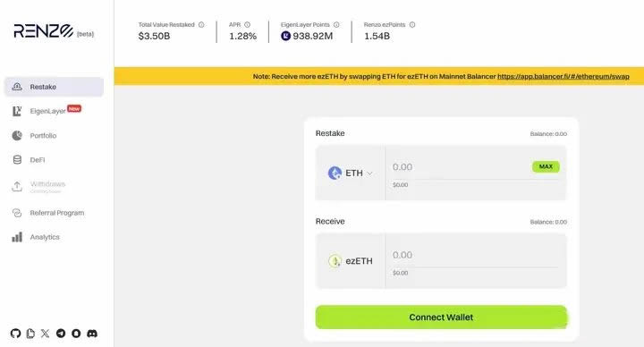Select the Restake sidebar item
Screen dimensions: 644x347
click(x=54, y=87)
